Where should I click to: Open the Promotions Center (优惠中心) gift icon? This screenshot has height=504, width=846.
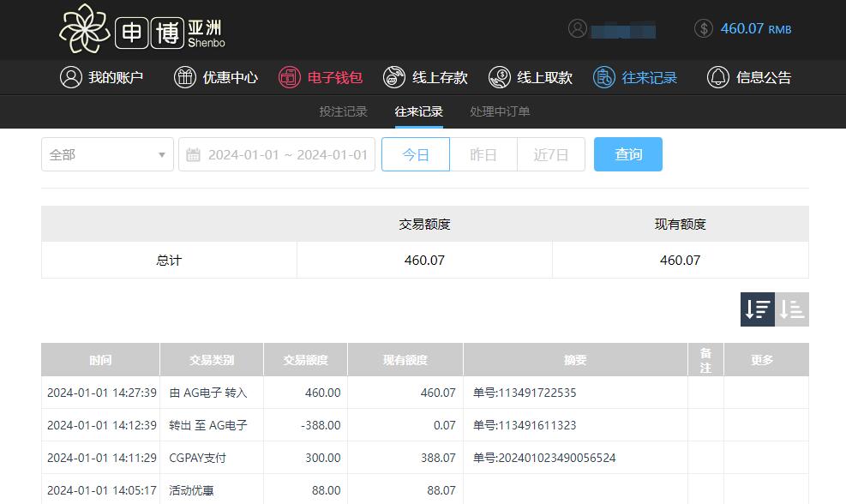[x=185, y=77]
